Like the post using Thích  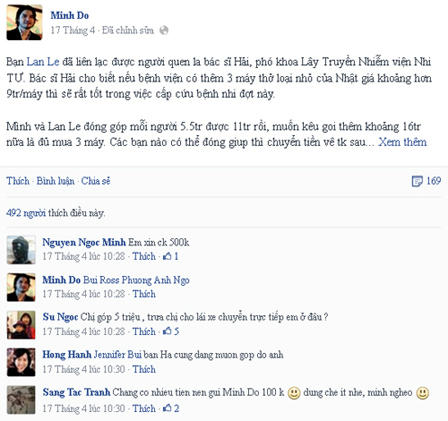[x=18, y=181]
